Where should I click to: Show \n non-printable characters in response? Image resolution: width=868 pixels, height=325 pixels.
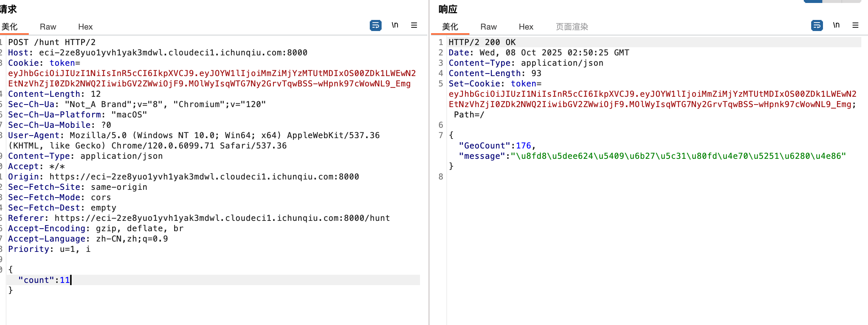coord(836,25)
